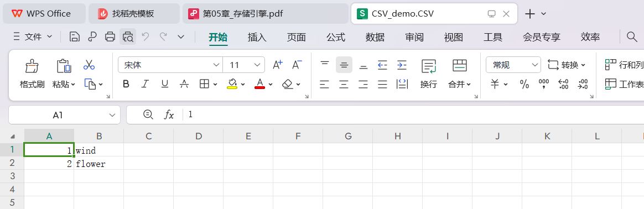Open the number format 常规 dropdown
The height and width of the screenshot is (209, 644).
pos(513,65)
